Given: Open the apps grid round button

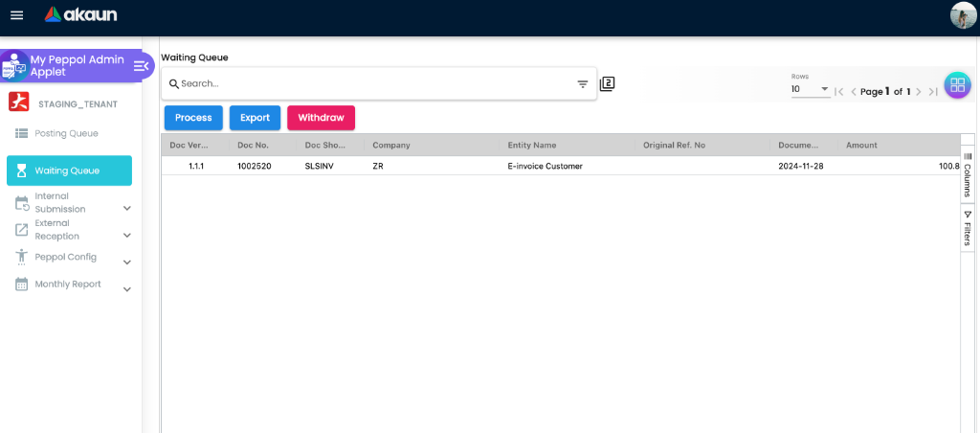Looking at the screenshot, I should pos(957,85).
